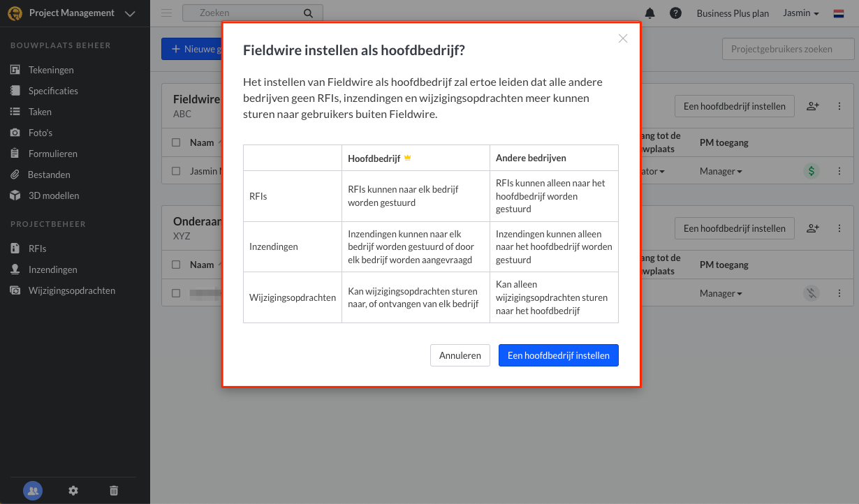Image resolution: width=859 pixels, height=504 pixels.
Task: Toggle select-all checkbox in Fieldwire table header
Action: click(x=176, y=142)
